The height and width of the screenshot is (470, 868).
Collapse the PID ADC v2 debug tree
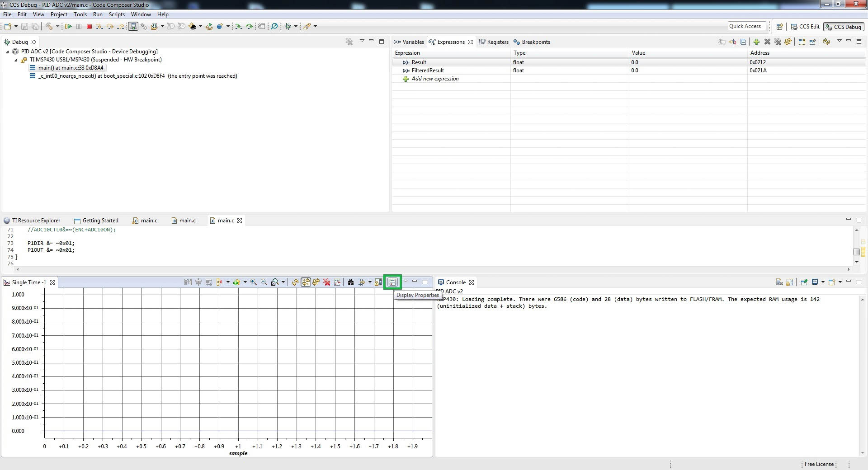tap(8, 52)
